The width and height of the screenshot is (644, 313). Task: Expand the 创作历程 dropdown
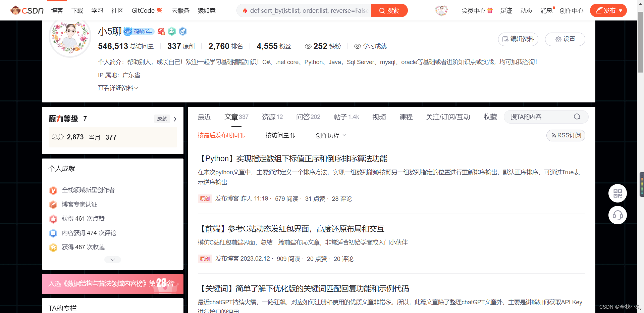coord(331,135)
